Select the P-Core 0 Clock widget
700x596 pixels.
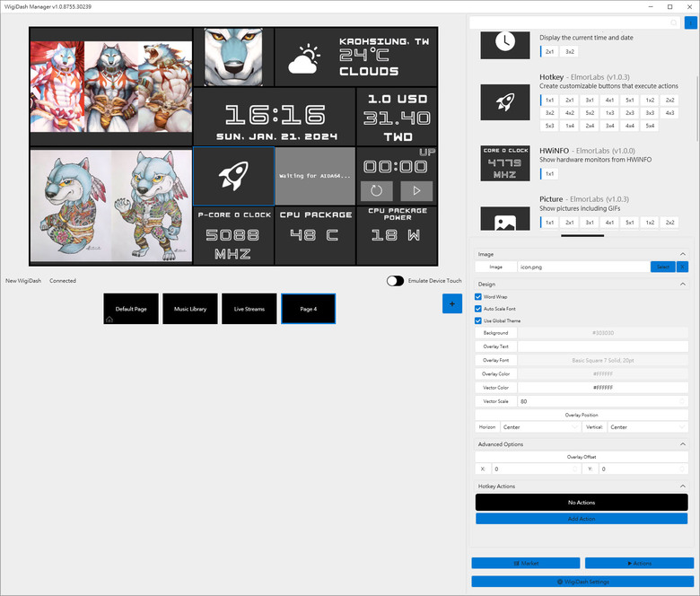point(233,236)
